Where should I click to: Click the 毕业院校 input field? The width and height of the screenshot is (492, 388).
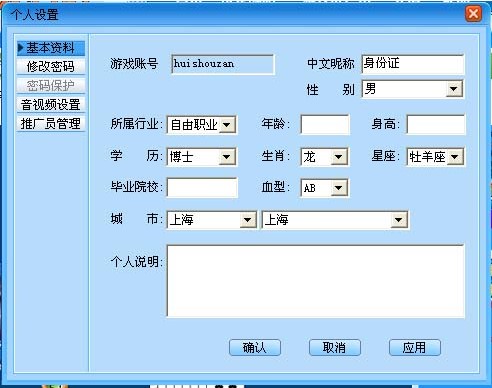click(202, 188)
